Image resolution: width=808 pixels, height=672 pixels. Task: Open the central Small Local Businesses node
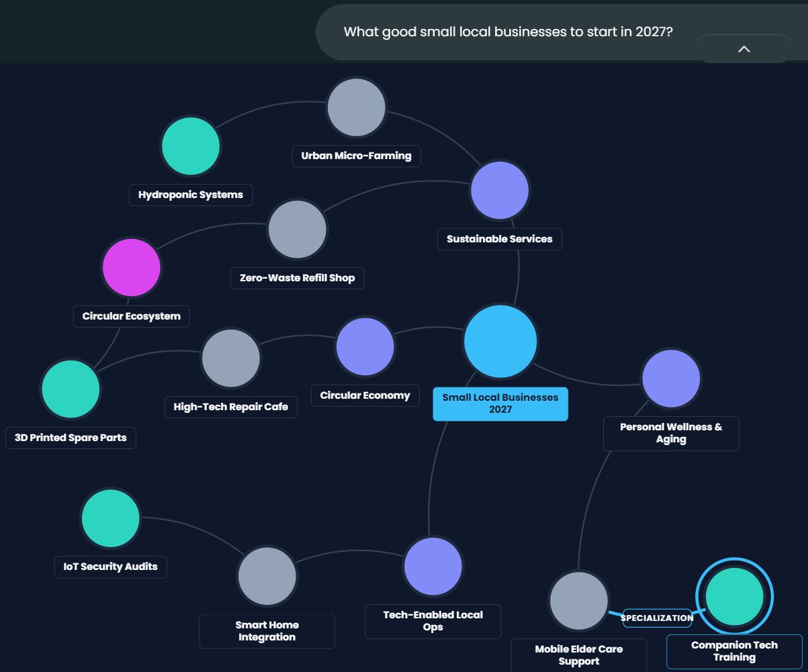500,341
